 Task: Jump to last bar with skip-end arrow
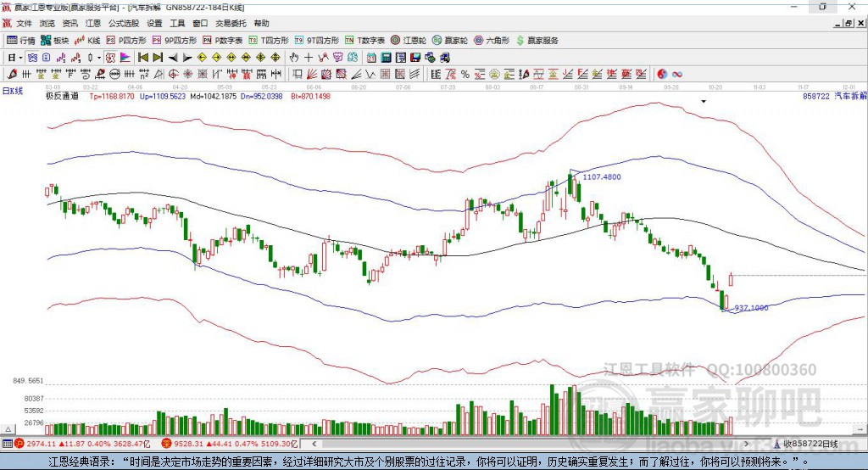click(x=158, y=57)
